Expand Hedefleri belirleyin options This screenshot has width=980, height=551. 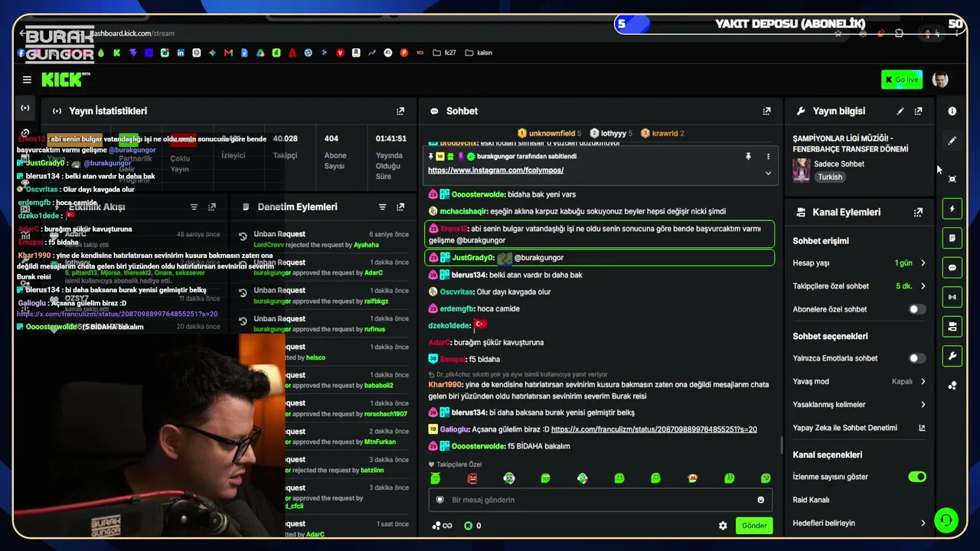click(859, 523)
